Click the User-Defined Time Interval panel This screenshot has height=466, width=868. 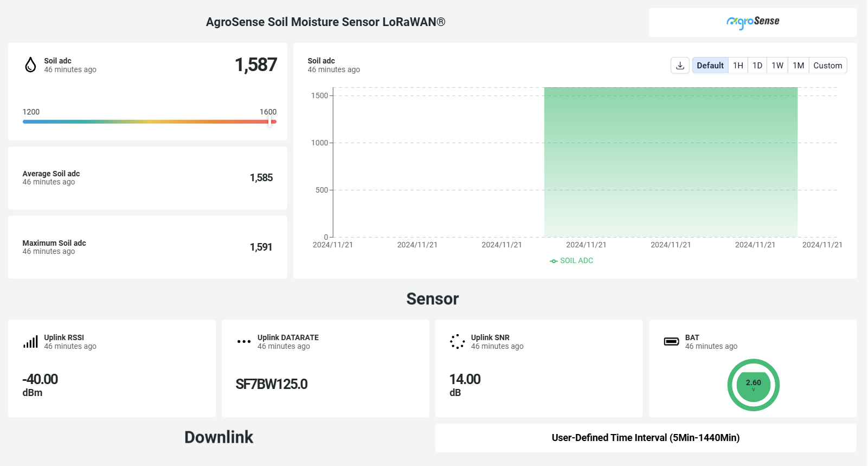tap(646, 438)
